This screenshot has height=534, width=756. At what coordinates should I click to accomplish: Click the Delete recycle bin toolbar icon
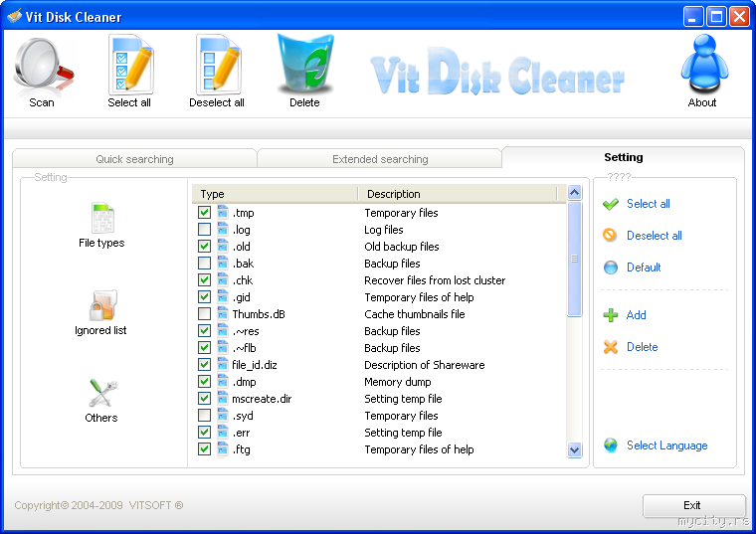point(305,64)
